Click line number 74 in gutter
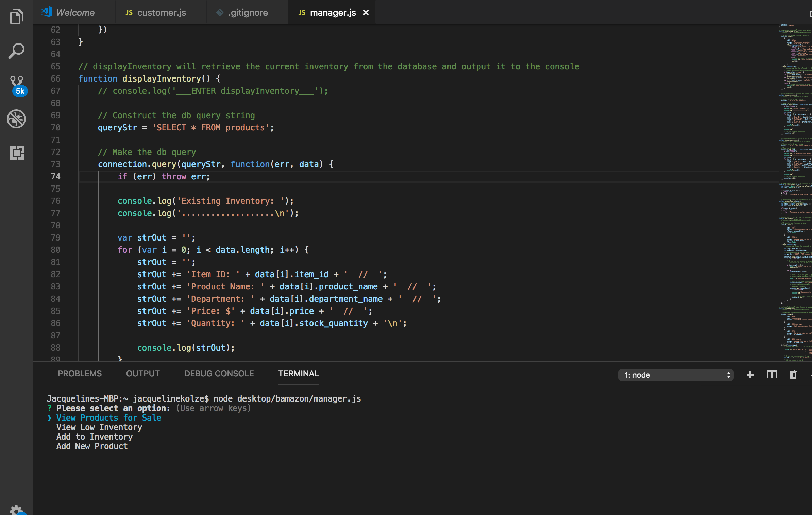The height and width of the screenshot is (515, 812). pos(55,177)
